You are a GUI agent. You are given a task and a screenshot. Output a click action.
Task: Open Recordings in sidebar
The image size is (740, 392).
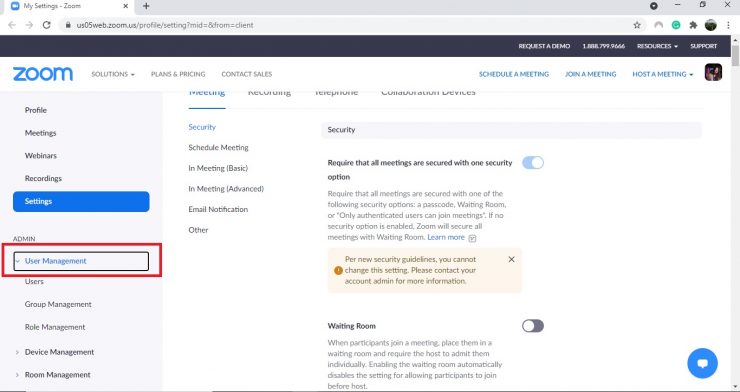click(x=43, y=178)
